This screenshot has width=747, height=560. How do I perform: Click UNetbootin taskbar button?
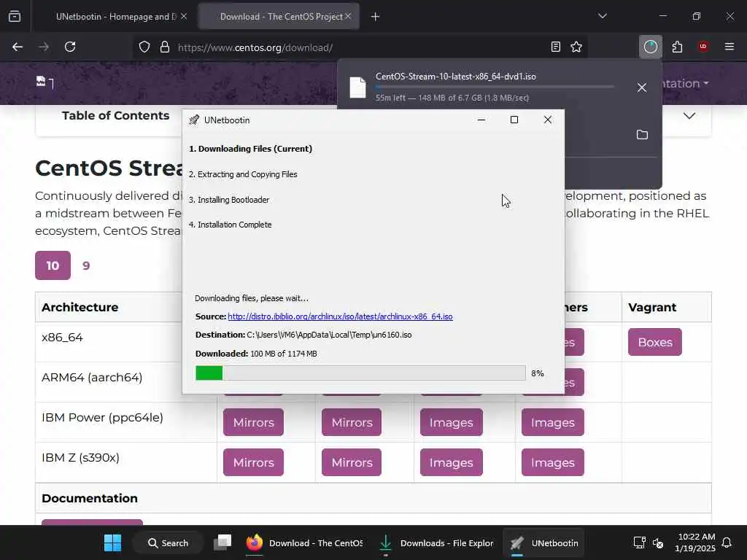[x=543, y=542]
